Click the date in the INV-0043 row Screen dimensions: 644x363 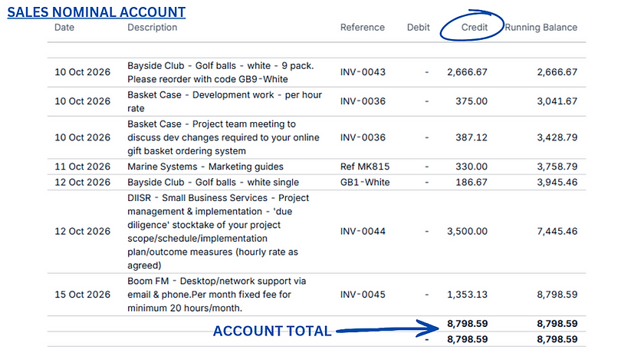pos(83,72)
